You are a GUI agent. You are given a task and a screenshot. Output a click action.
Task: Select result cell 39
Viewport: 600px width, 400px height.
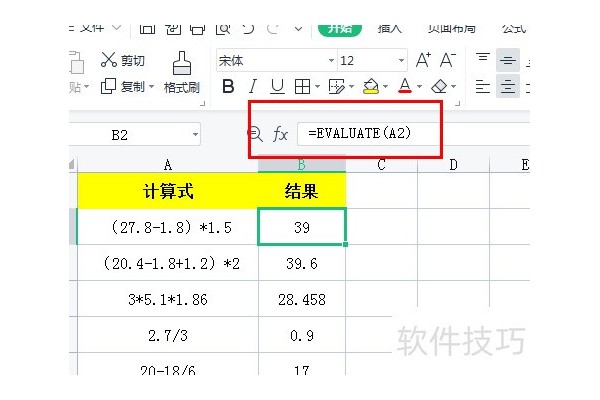[x=302, y=227]
